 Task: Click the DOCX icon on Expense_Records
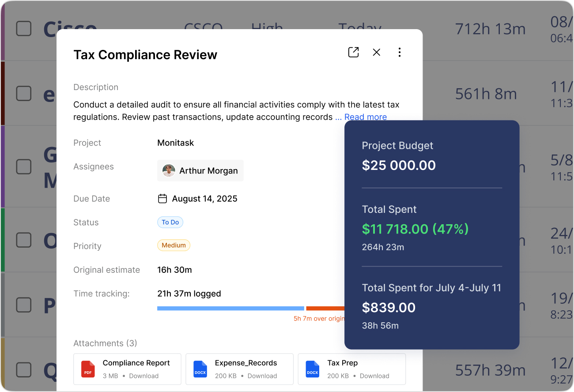(200, 369)
